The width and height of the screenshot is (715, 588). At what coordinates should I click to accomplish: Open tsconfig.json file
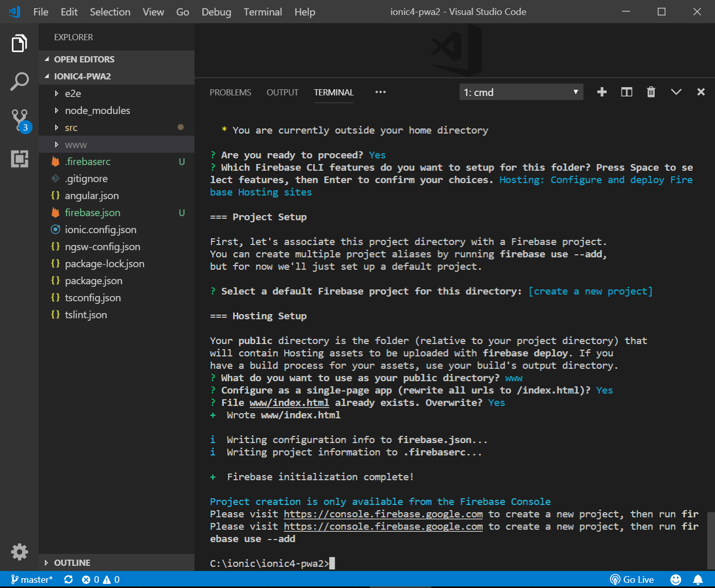[117, 298]
